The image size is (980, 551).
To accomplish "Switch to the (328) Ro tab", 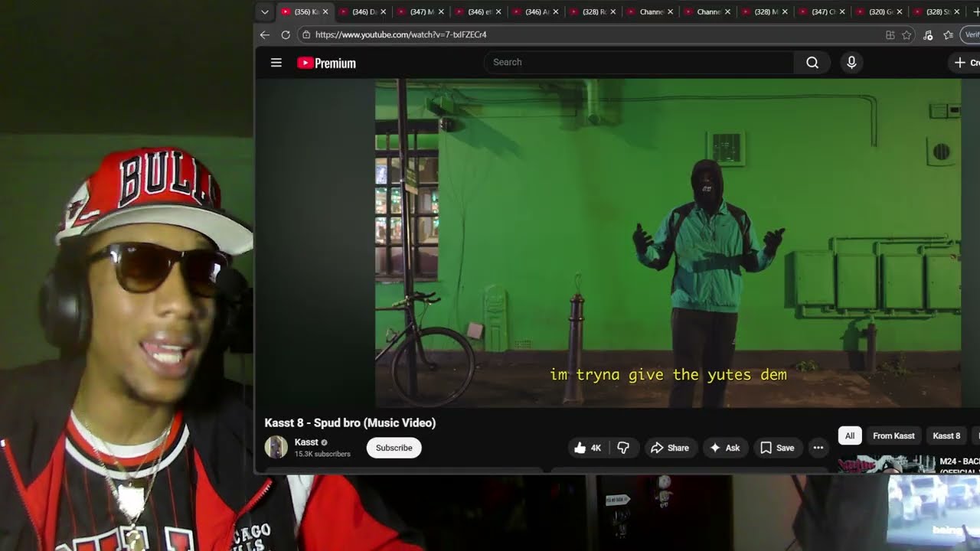I will pos(592,11).
